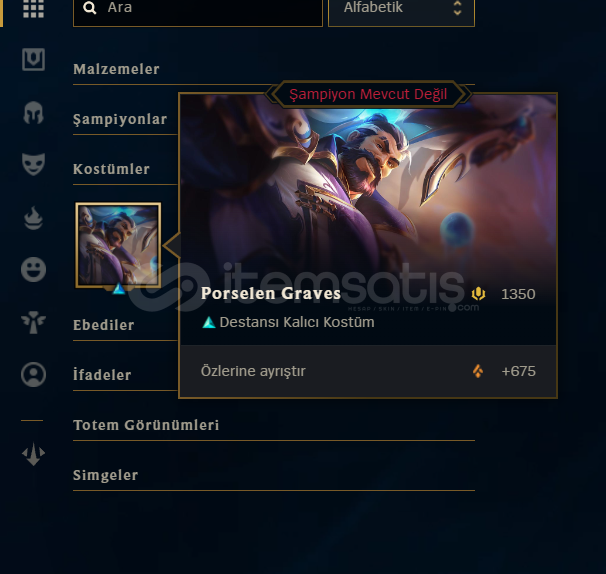Select the Porselen Graves skin thumbnail
This screenshot has height=574, width=606.
[118, 245]
